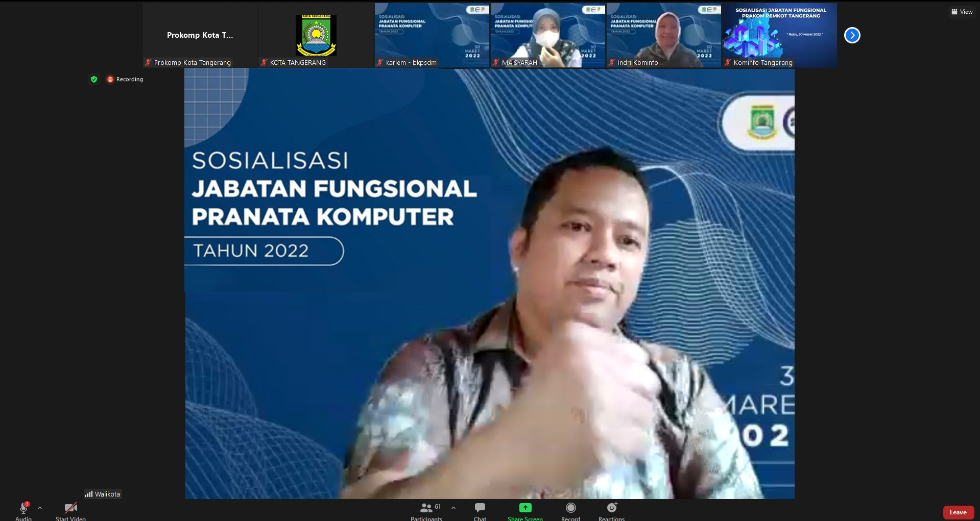Image resolution: width=980 pixels, height=521 pixels.
Task: Unmute using the Audio microphone icon
Action: point(23,508)
